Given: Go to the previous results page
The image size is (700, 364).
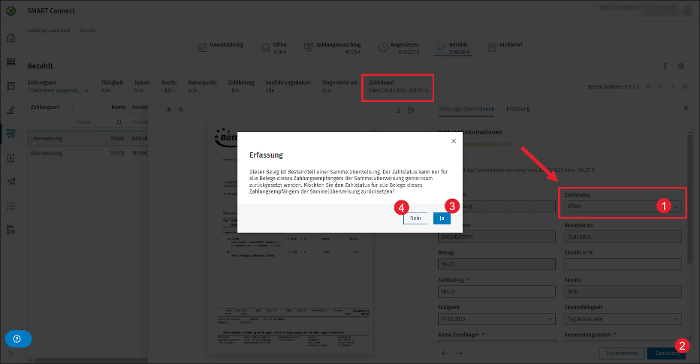Looking at the screenshot, I should pos(660,87).
